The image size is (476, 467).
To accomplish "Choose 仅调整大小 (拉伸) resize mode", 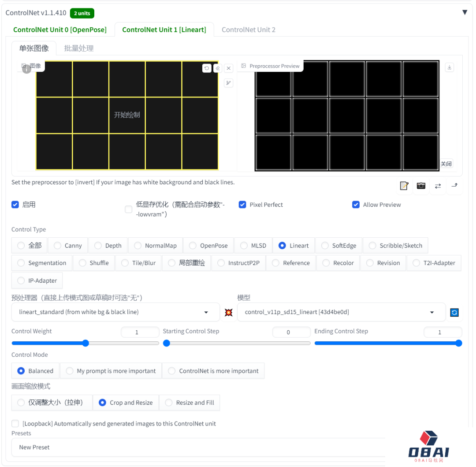I will point(52,403).
